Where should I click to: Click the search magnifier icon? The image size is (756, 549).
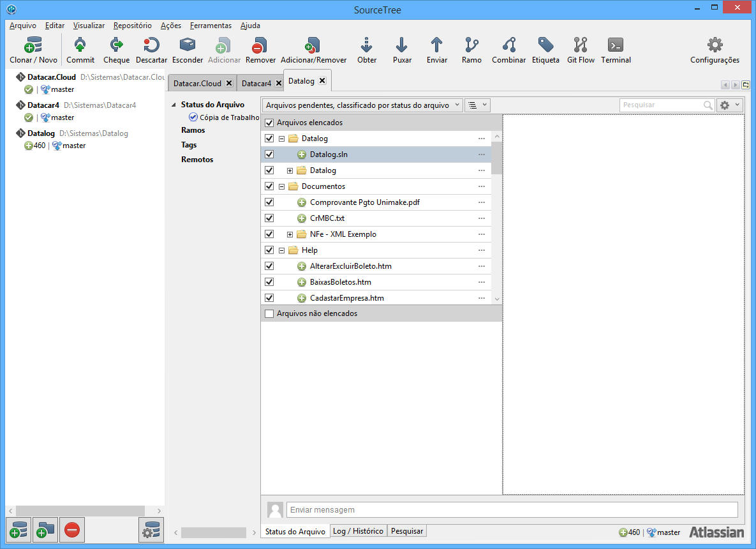[x=708, y=105]
